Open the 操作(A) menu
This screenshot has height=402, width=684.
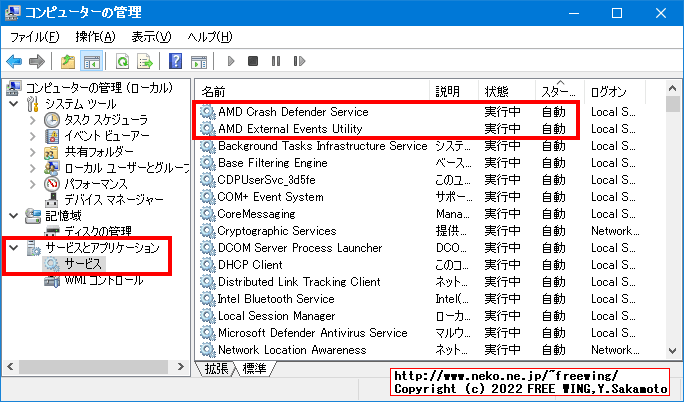tap(95, 37)
